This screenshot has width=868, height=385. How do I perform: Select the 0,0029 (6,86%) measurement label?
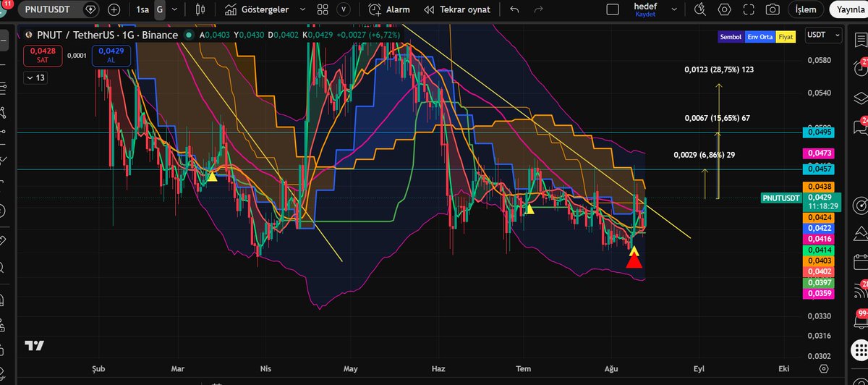(704, 155)
